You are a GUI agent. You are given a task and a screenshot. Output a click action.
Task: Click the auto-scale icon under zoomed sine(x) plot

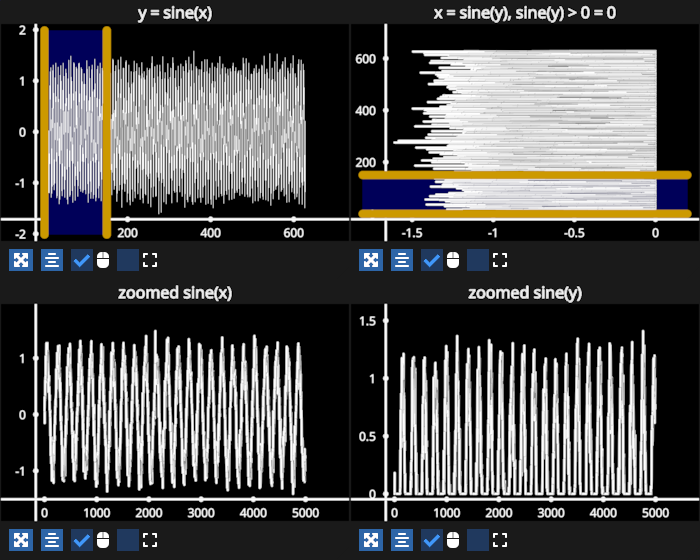click(21, 540)
